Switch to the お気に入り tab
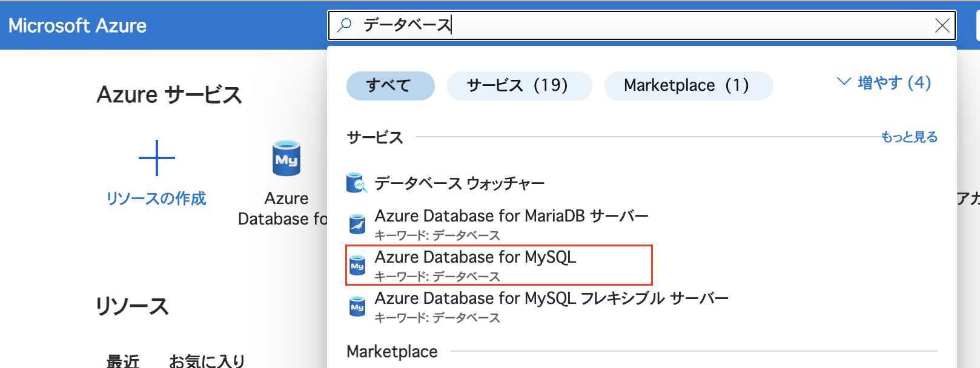The width and height of the screenshot is (980, 368). (207, 361)
